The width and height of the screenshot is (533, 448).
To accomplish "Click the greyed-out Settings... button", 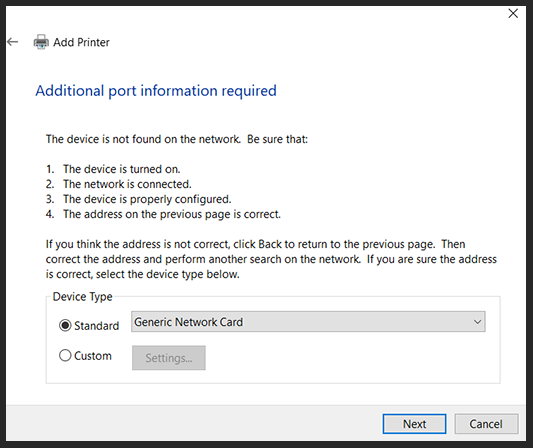I will click(x=169, y=358).
